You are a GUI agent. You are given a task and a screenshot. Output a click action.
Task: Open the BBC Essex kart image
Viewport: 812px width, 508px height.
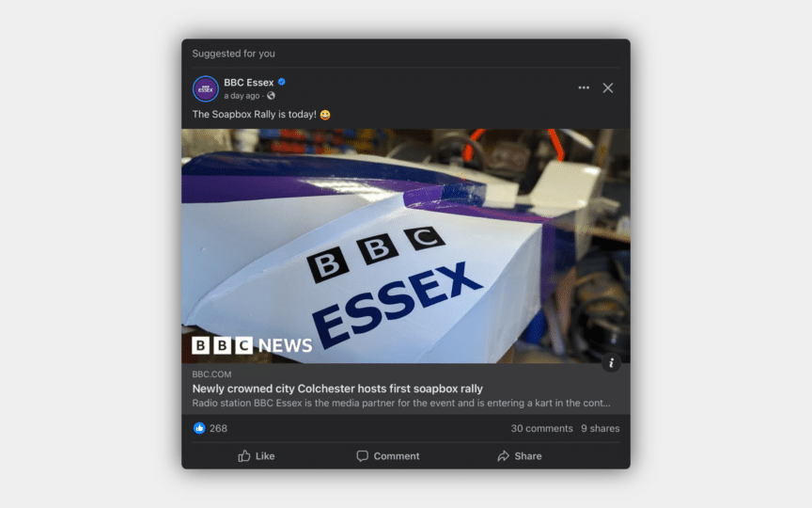[405, 246]
